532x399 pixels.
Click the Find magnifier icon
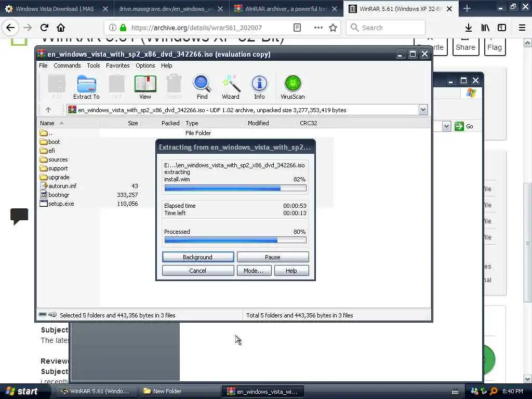click(202, 87)
